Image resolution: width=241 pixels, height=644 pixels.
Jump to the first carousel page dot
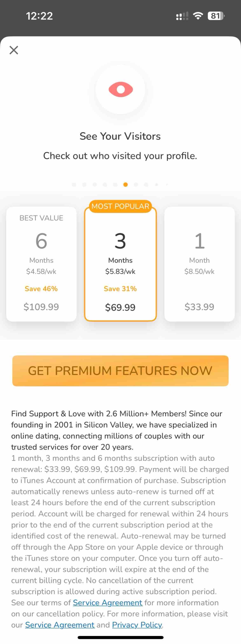click(x=74, y=184)
